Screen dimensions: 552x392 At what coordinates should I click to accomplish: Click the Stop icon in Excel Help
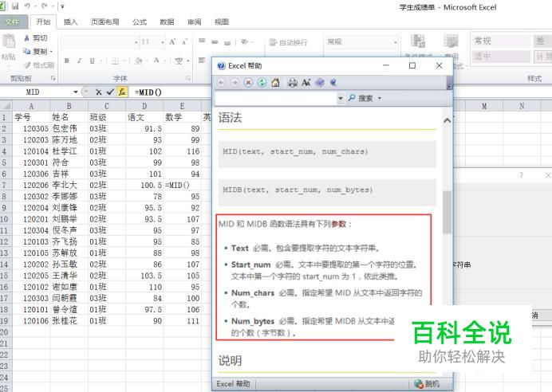248,83
